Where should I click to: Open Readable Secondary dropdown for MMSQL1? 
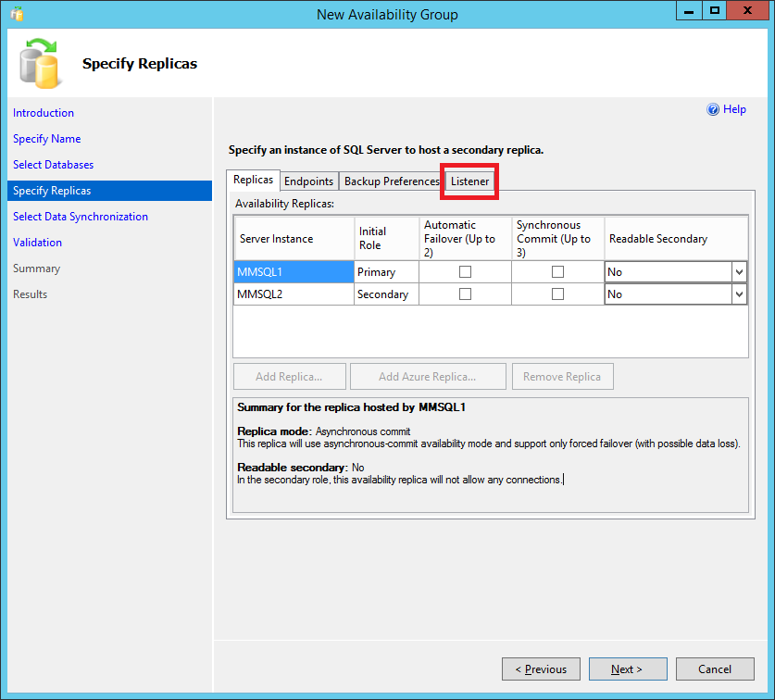tap(738, 272)
